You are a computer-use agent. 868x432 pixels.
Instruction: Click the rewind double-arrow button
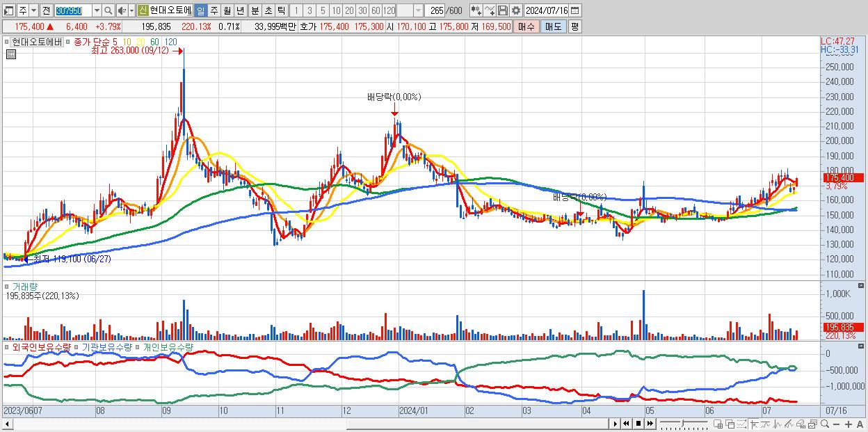point(626,424)
